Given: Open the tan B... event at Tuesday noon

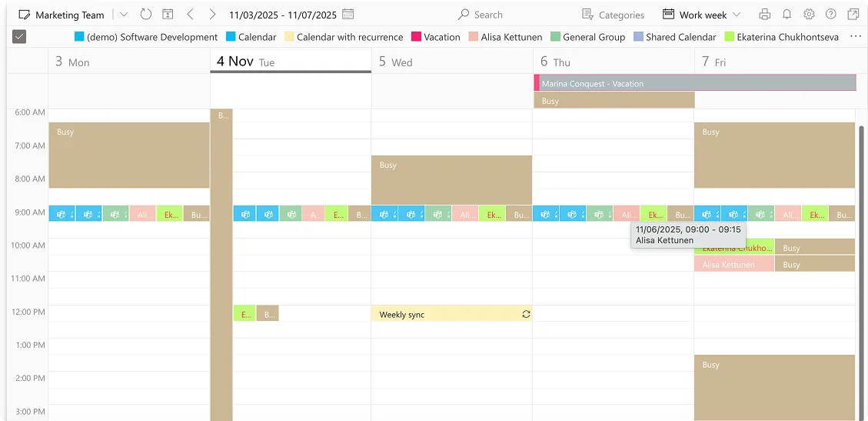Looking at the screenshot, I should [x=268, y=313].
